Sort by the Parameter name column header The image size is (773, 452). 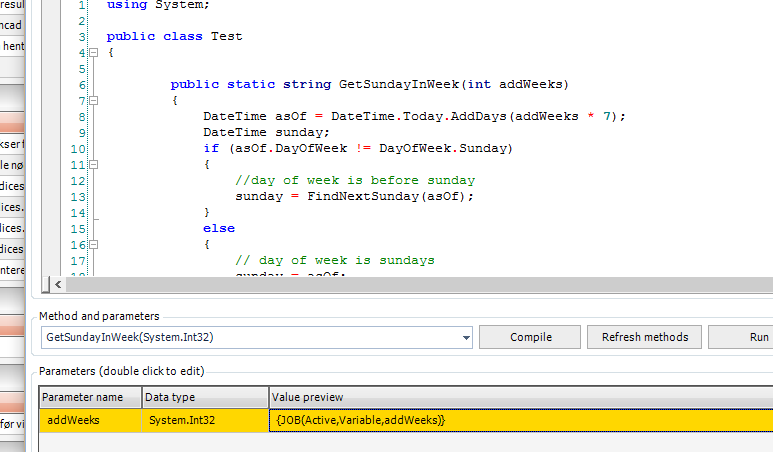click(90, 397)
